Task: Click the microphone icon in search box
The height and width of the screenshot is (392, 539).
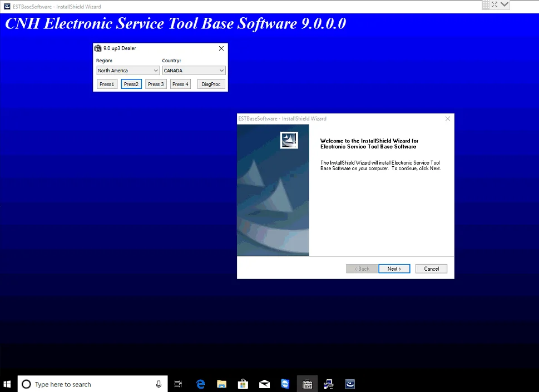Action: click(159, 384)
